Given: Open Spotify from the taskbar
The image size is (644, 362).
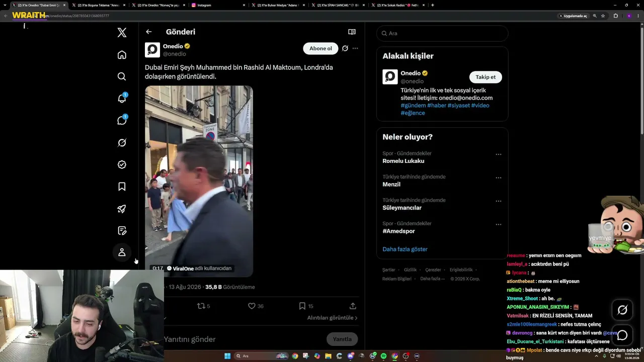Looking at the screenshot, I should [383, 356].
